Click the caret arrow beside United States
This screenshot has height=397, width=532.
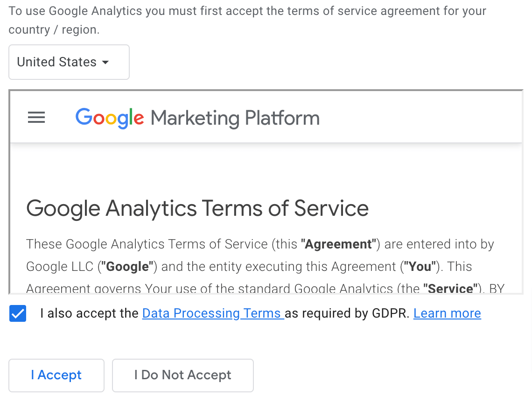click(105, 63)
